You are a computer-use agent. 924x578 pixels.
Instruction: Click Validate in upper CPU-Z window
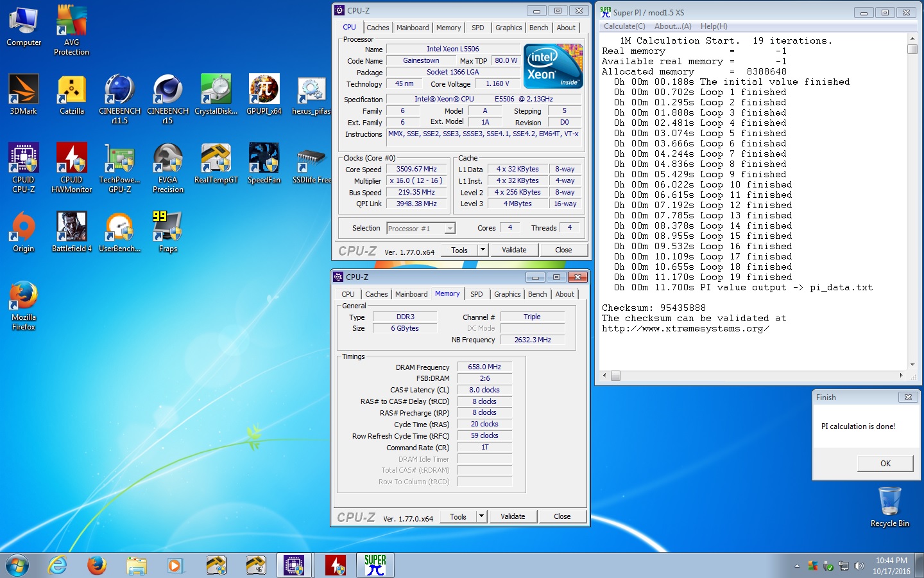(x=514, y=250)
